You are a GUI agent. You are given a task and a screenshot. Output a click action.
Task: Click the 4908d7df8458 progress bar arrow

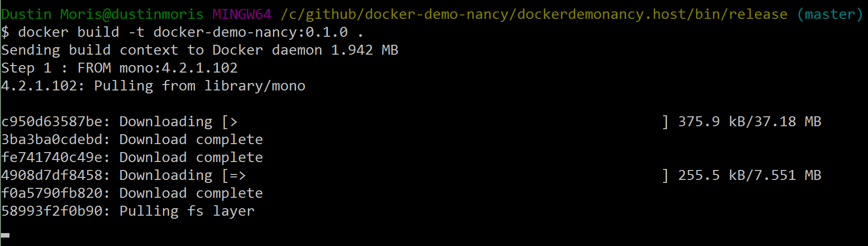[x=238, y=175]
